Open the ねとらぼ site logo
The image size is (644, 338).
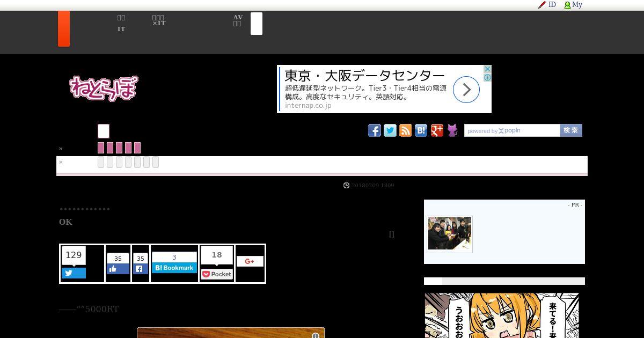104,89
